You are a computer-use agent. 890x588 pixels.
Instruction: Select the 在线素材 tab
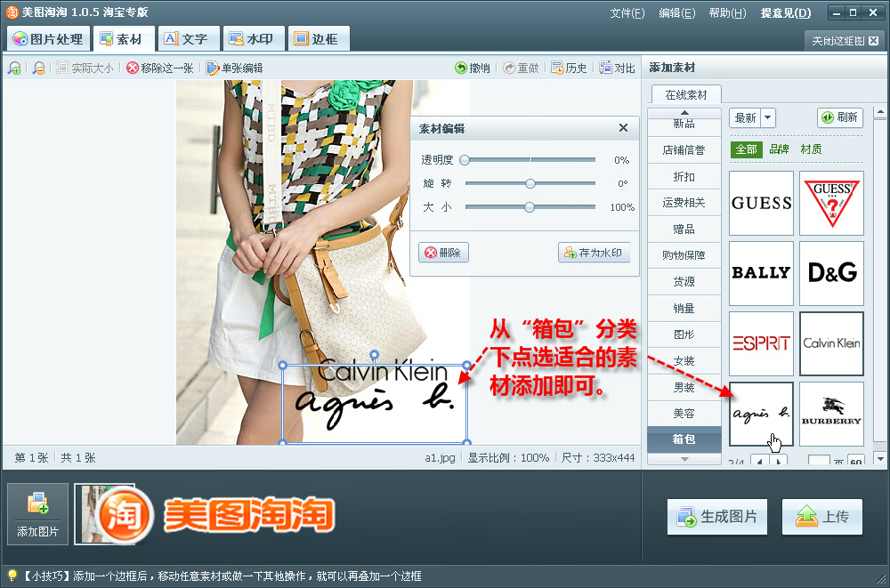tap(686, 95)
